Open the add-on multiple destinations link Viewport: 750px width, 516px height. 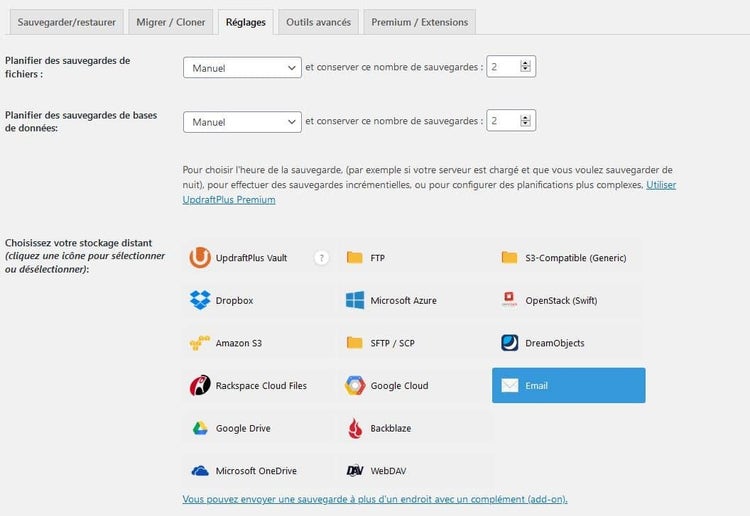375,499
